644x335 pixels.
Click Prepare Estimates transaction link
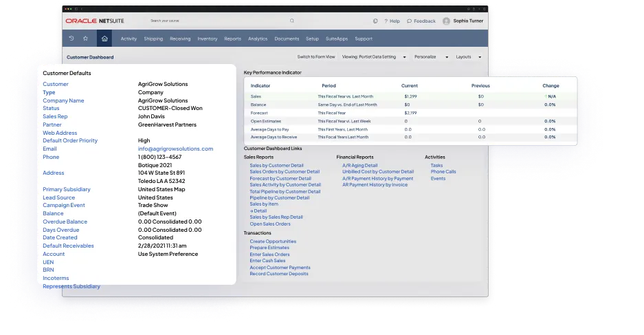[269, 248]
